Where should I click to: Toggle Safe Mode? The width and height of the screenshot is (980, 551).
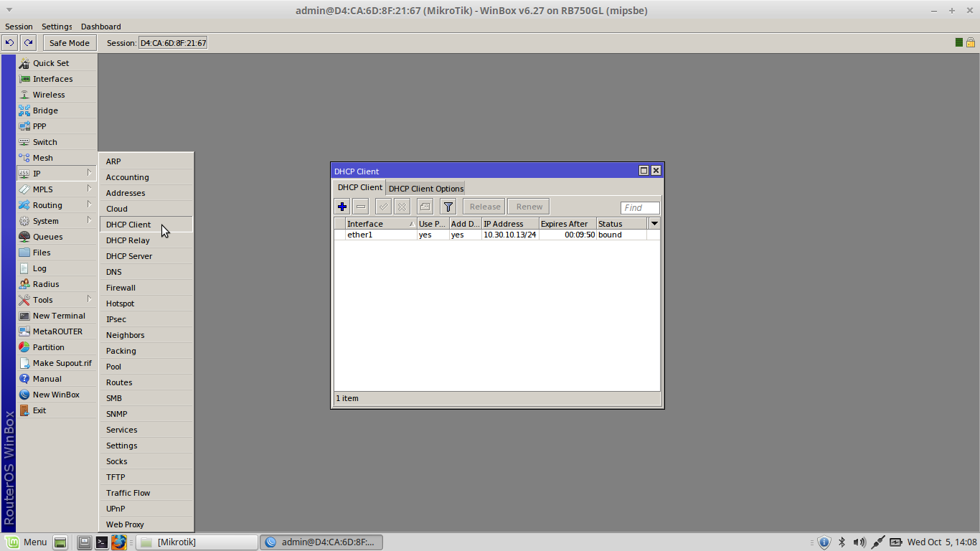[x=70, y=43]
